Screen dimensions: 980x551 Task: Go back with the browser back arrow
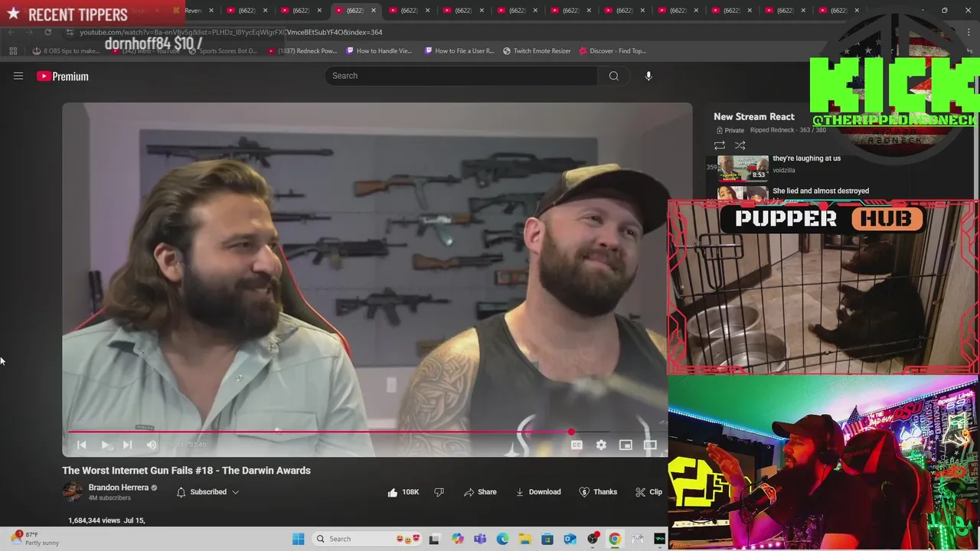11,32
